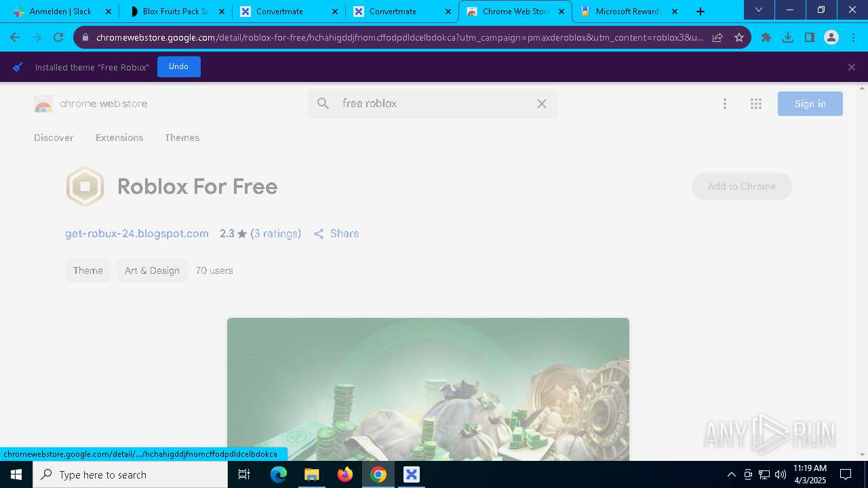Switch to the Blox Fruits Pack tab

[175, 12]
